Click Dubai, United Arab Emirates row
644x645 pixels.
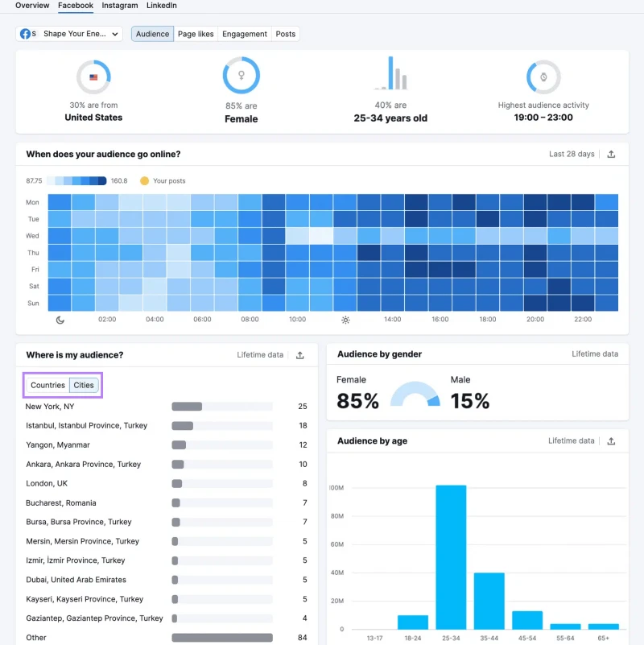tap(166, 580)
